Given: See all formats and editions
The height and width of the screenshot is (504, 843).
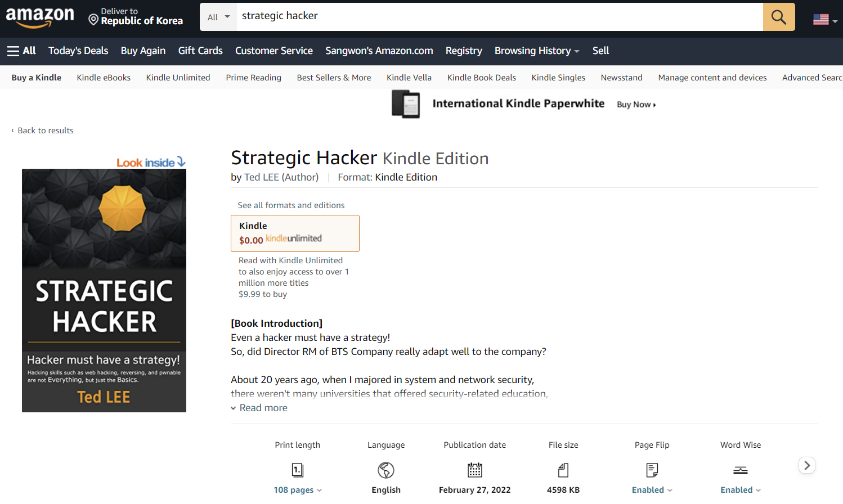Looking at the screenshot, I should click(x=291, y=205).
